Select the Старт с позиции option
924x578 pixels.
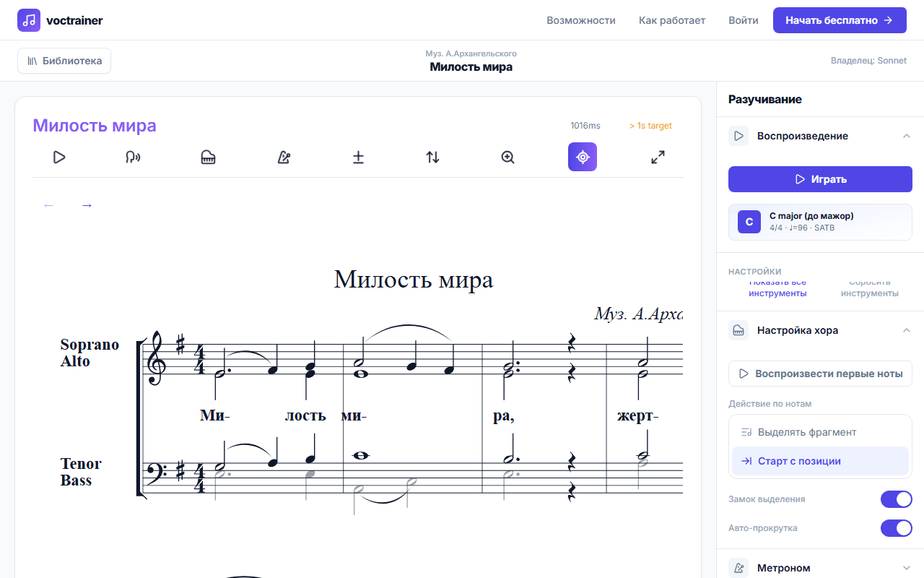pos(820,461)
